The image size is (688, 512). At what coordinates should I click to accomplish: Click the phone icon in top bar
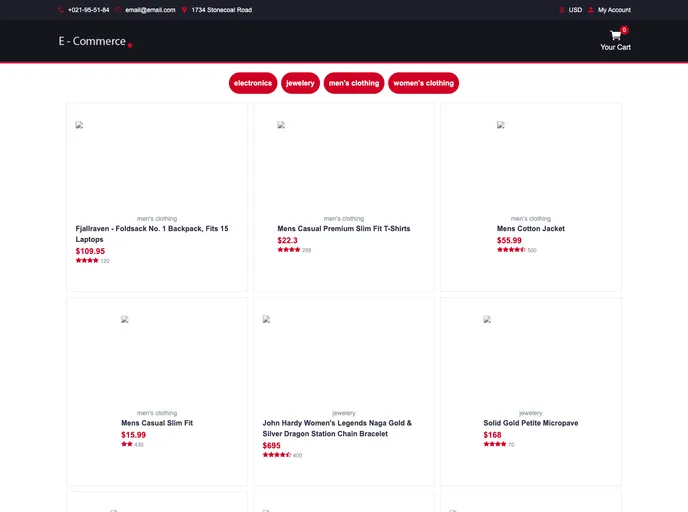click(x=61, y=10)
